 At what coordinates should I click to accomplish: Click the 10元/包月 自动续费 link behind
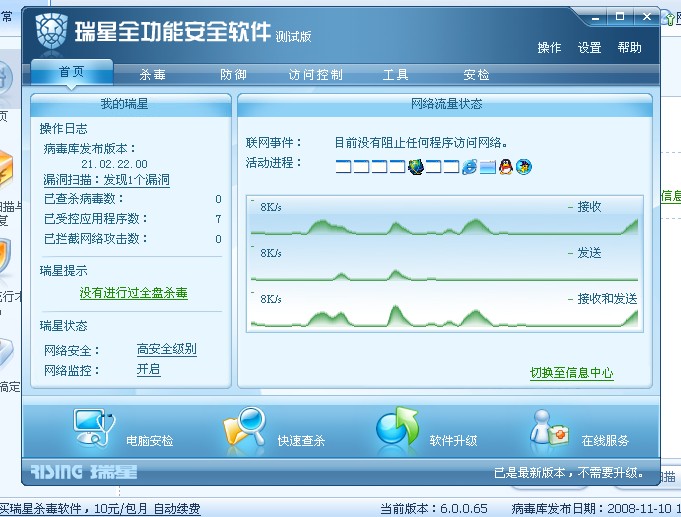(x=147, y=509)
